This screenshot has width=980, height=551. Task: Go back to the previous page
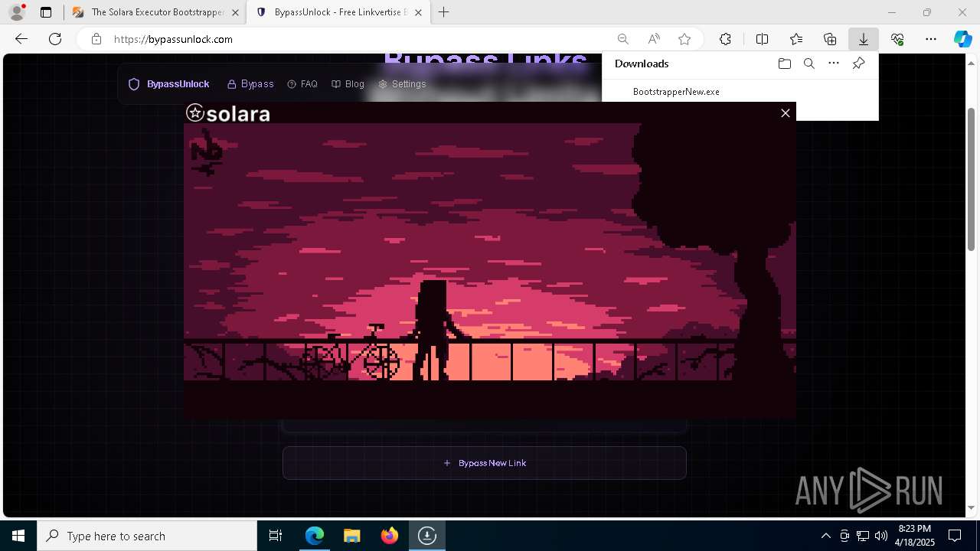[x=21, y=39]
